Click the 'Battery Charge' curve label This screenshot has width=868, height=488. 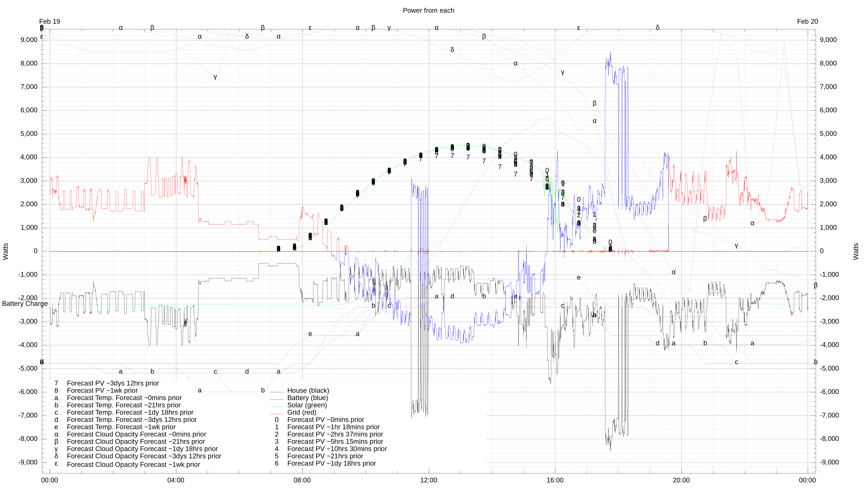[x=25, y=304]
